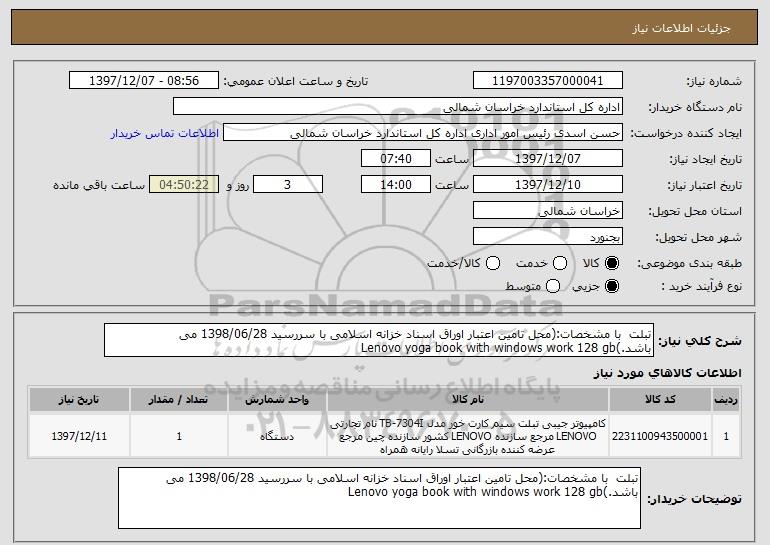Click the شماره نیاز field 1197003357000041
Screen dimensions: 770x545
pos(548,81)
